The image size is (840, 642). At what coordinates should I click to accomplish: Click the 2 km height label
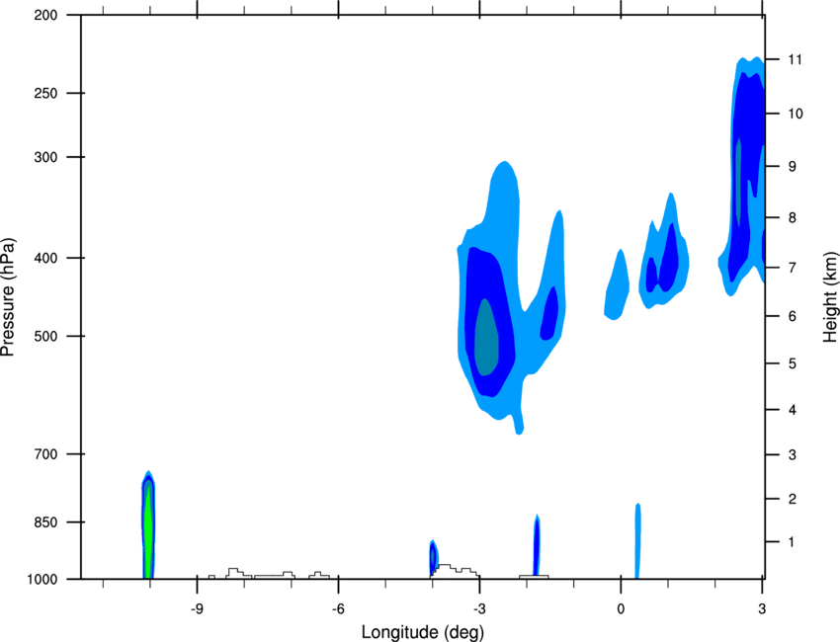(793, 499)
